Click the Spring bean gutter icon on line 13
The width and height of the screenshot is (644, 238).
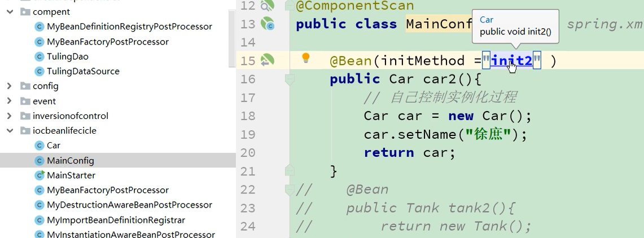[x=268, y=24]
